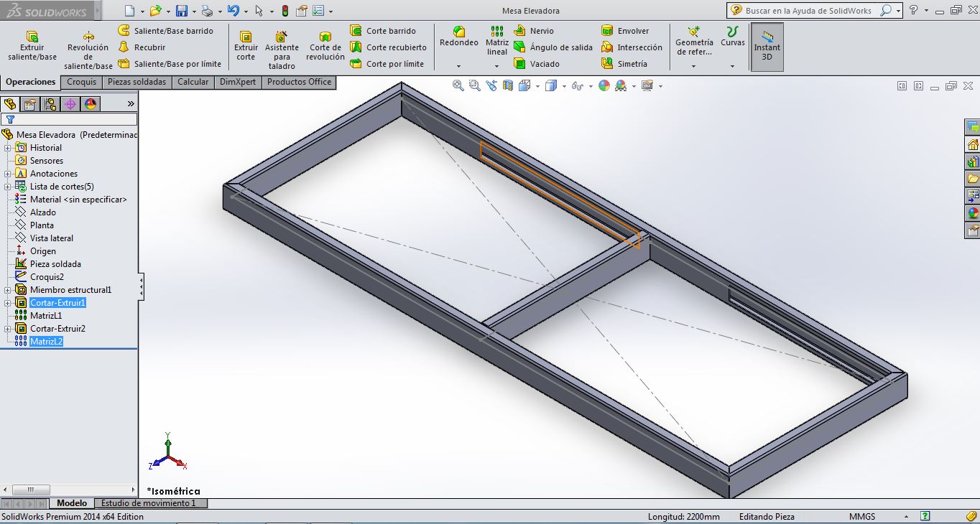This screenshot has height=524, width=980.
Task: Apply the Redondeo fillet tool
Action: pos(459,37)
